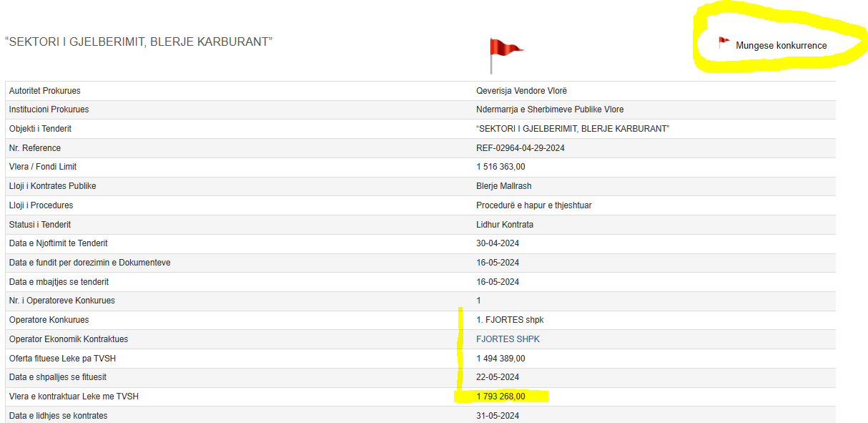The image size is (868, 423).
Task: Click the Lidhur Kontrata status value
Action: point(505,225)
